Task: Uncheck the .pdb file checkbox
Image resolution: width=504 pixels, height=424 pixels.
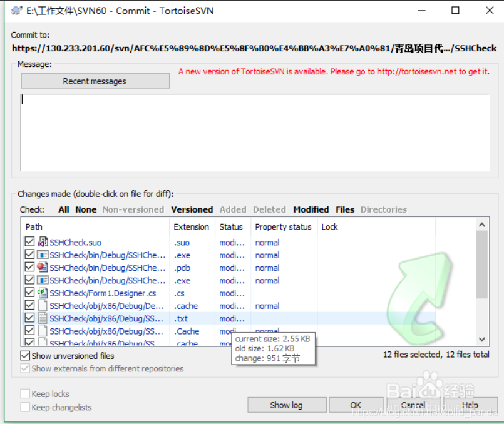Action: 29,267
